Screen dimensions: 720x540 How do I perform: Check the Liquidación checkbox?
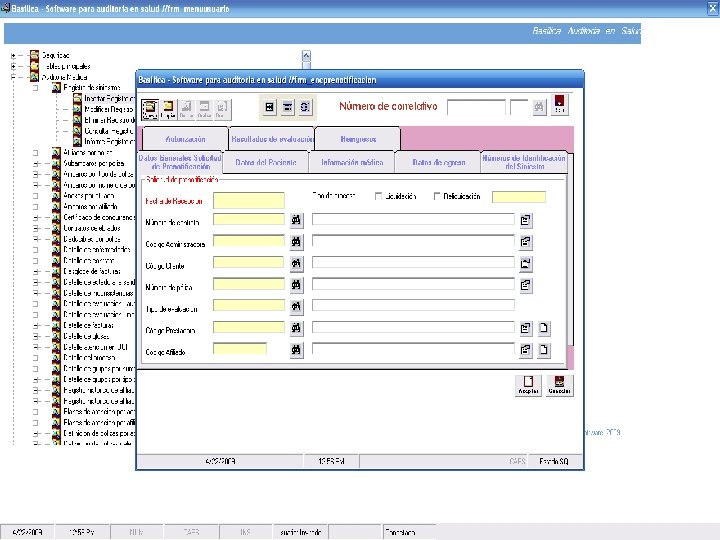(x=378, y=196)
